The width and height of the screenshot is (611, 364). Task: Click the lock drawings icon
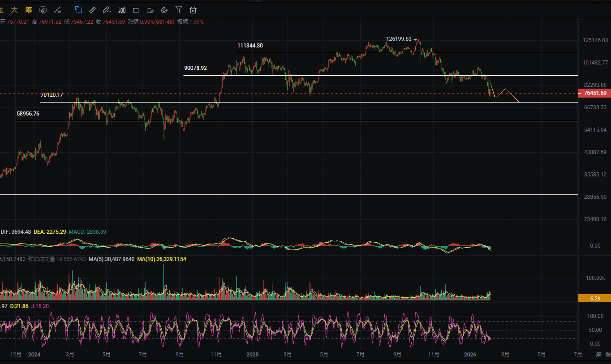coord(136,10)
